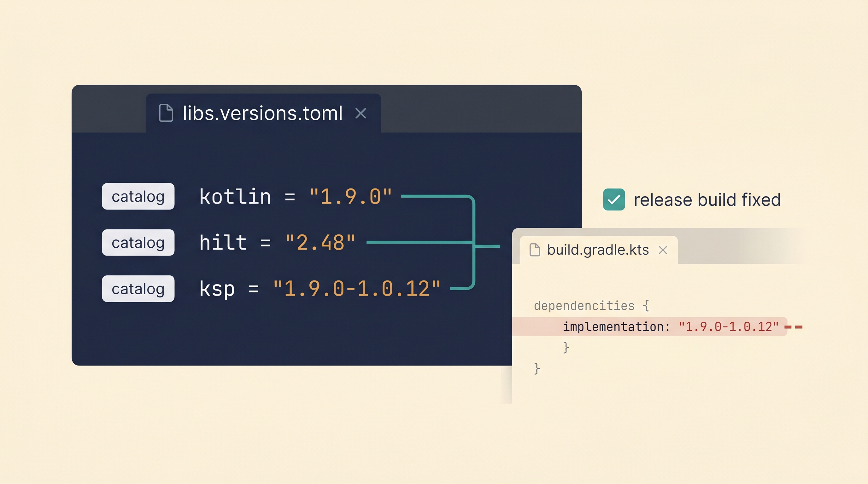Select the kotlin version value "1.9.0"

click(x=351, y=197)
